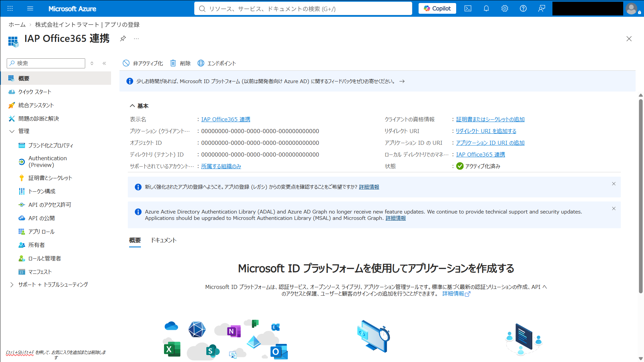
Task: Click the オブジェクト ID value
Action: [260, 143]
